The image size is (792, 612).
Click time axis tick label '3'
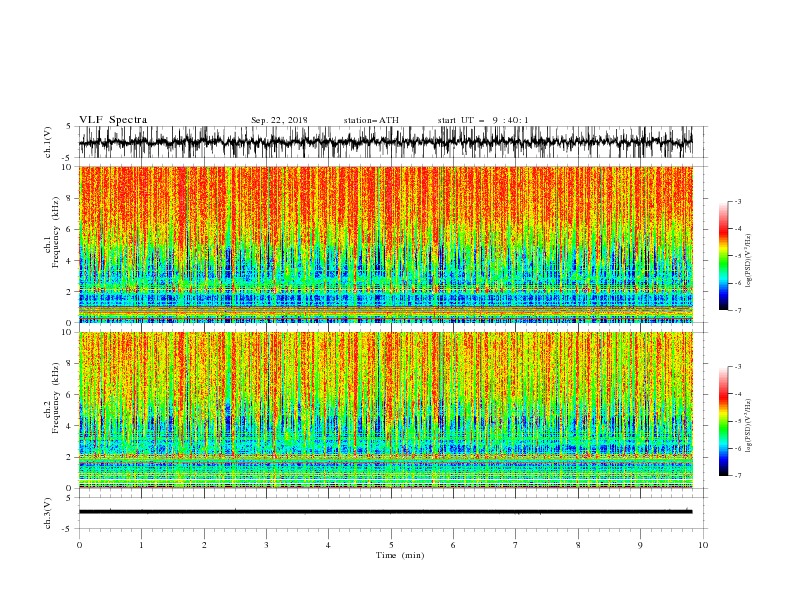[266, 545]
